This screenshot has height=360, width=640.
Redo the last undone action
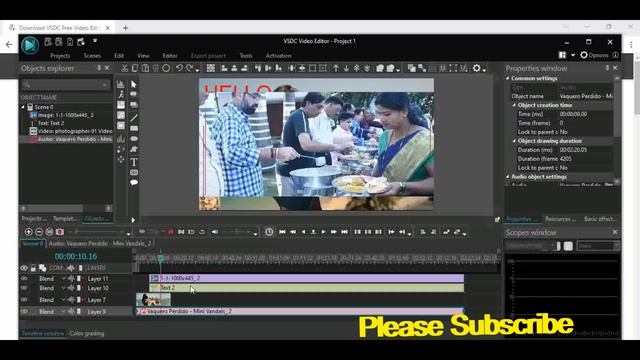190,68
